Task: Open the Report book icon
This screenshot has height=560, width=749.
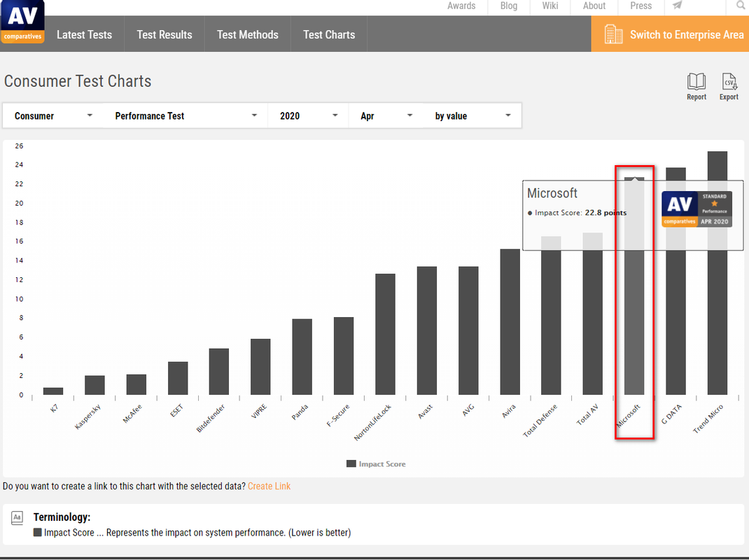Action: (696, 87)
